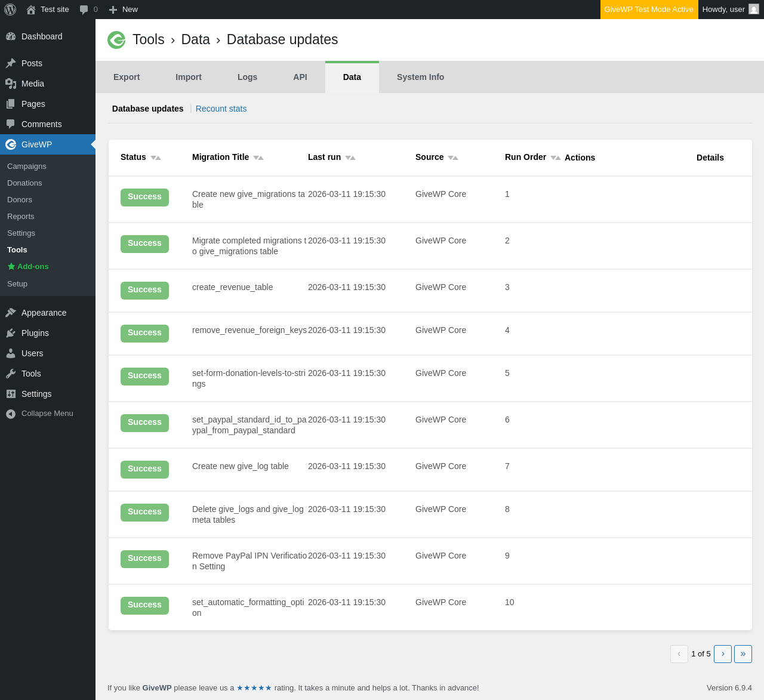The width and height of the screenshot is (764, 700).
Task: Open Appearance in the sidebar
Action: click(44, 313)
